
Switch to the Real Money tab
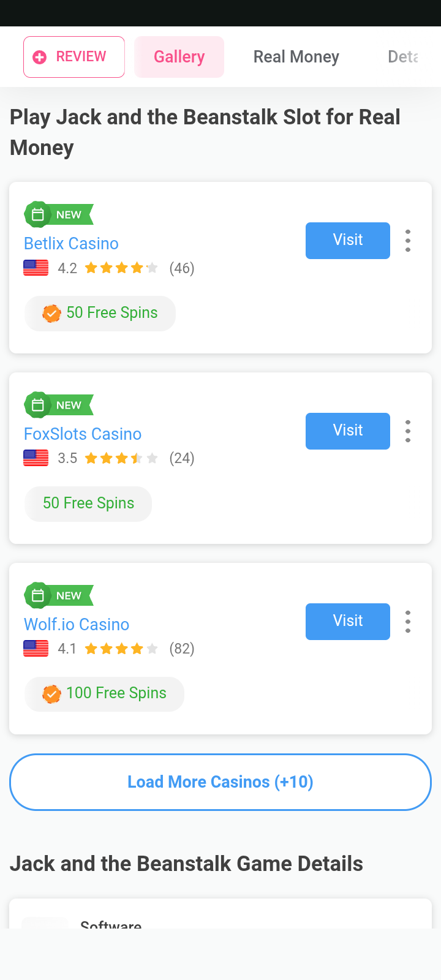pos(296,57)
